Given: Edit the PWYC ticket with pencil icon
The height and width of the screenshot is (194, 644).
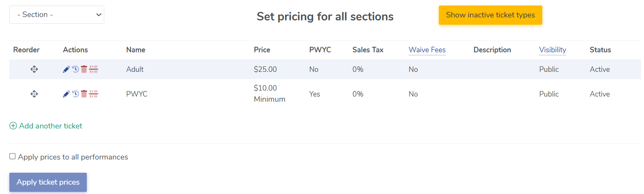Looking at the screenshot, I should 66,94.
